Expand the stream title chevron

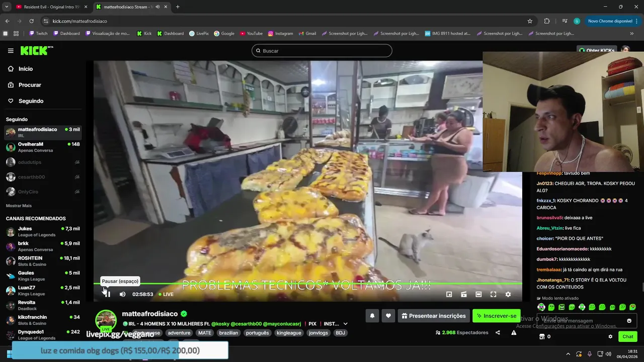pyautogui.click(x=345, y=324)
